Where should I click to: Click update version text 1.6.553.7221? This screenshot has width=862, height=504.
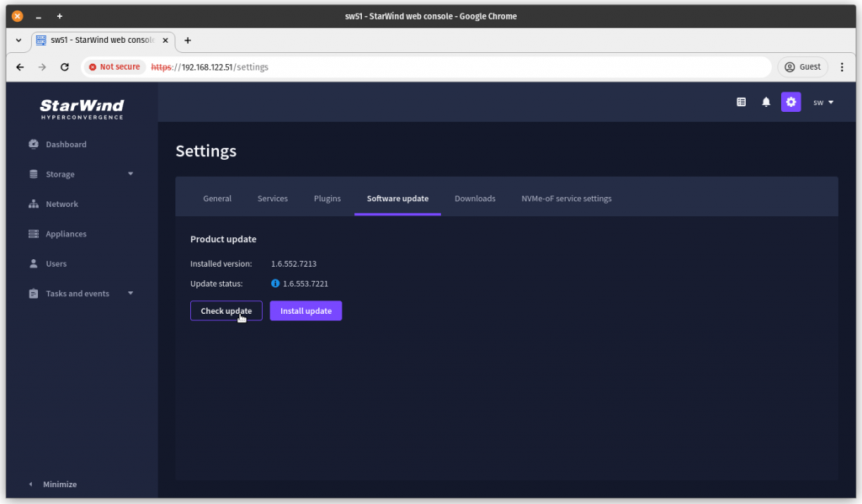point(305,284)
